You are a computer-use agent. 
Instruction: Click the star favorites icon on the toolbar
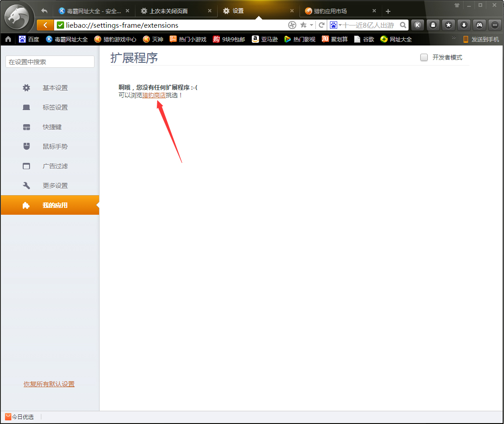coord(448,25)
